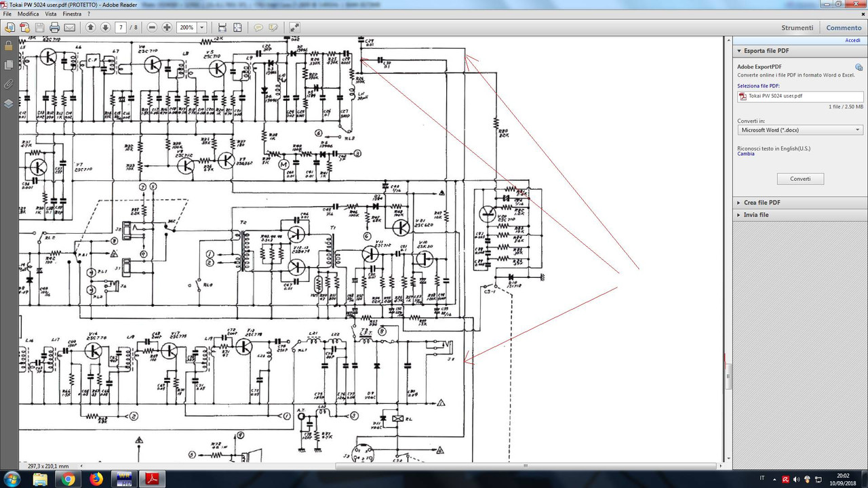Click the Seleziona file PDF link
The width and height of the screenshot is (868, 488).
coord(758,86)
